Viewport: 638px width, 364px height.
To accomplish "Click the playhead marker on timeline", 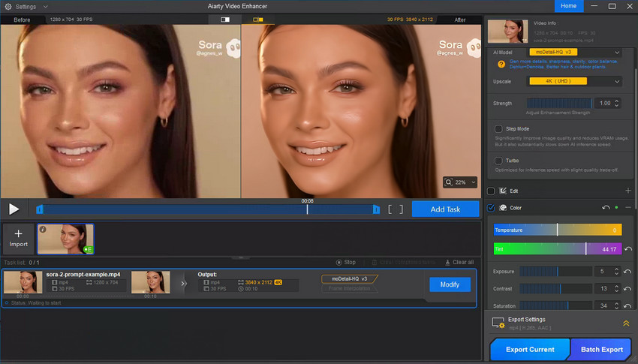I will (x=307, y=209).
